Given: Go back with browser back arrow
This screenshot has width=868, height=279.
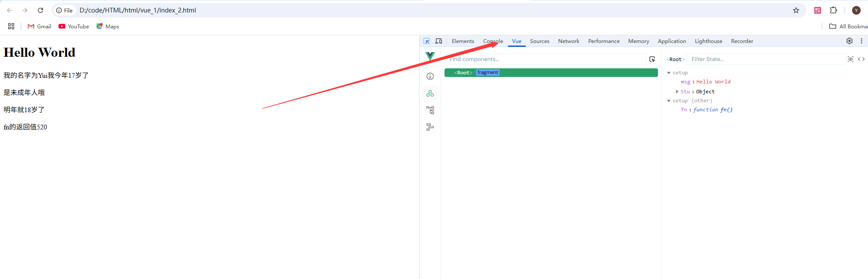Looking at the screenshot, I should (9, 10).
